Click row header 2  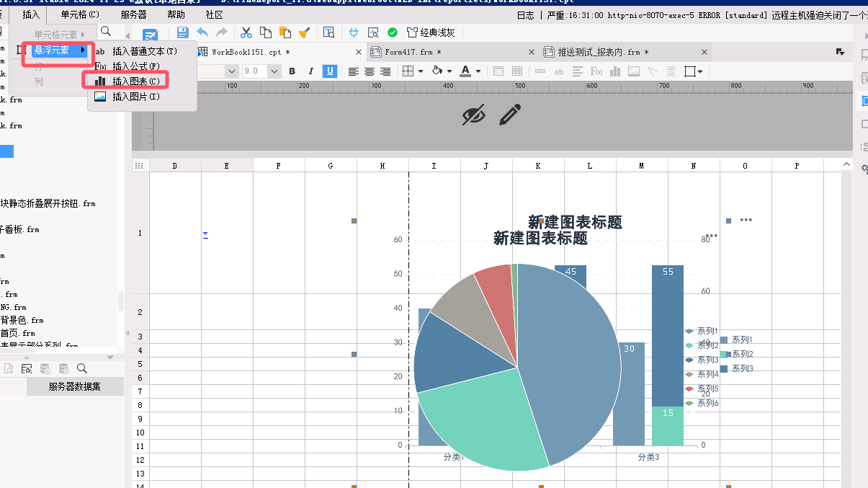pyautogui.click(x=140, y=312)
